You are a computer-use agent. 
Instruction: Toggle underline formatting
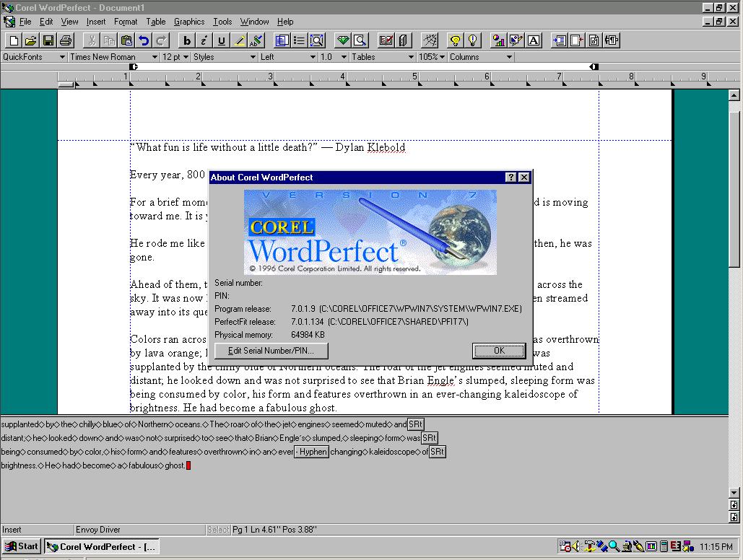click(x=221, y=40)
